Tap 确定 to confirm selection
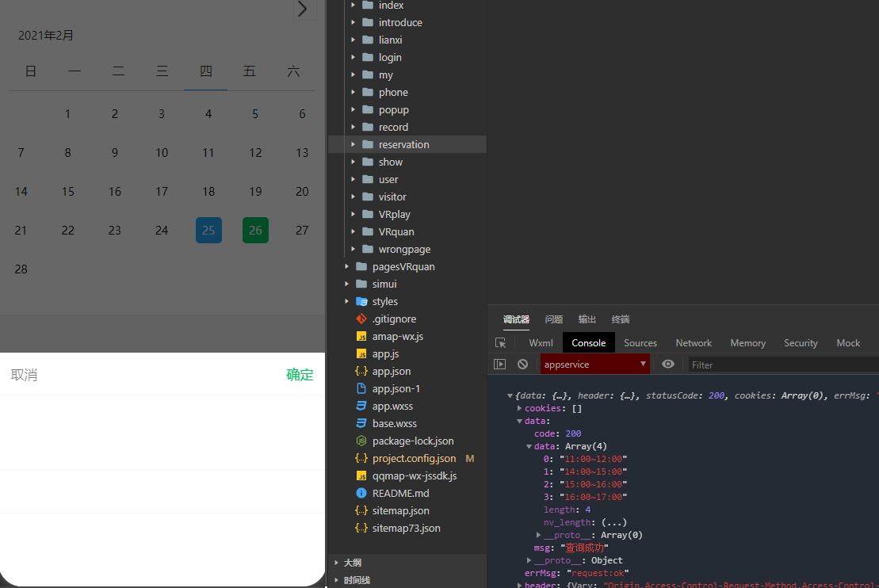879x588 pixels. [x=300, y=375]
